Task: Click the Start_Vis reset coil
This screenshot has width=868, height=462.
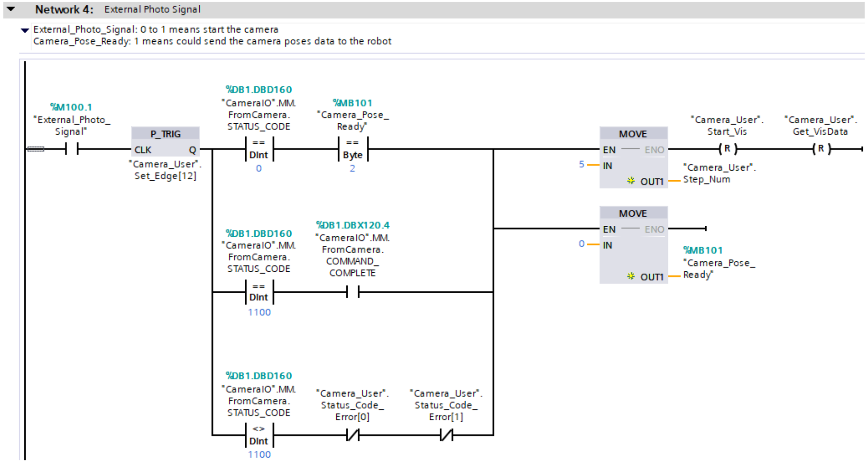Action: pos(727,149)
